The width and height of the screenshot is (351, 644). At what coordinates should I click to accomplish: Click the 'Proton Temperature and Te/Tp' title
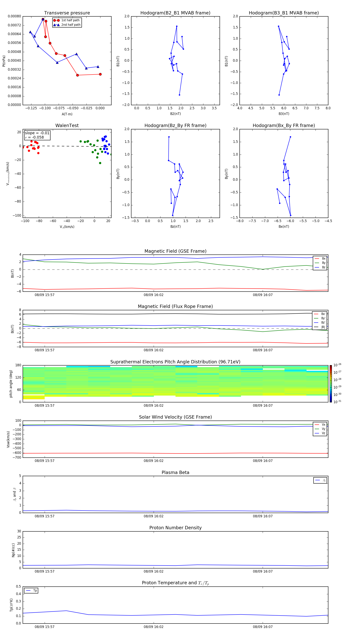pyautogui.click(x=175, y=583)
